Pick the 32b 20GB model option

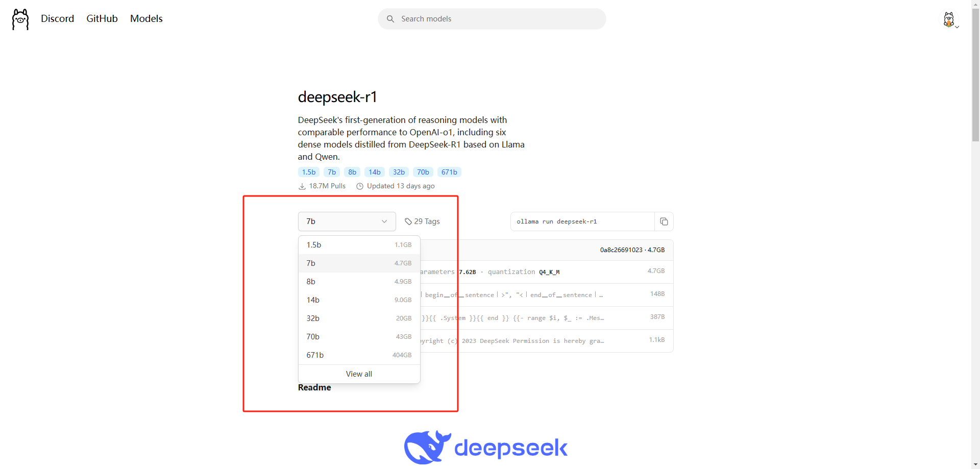359,318
